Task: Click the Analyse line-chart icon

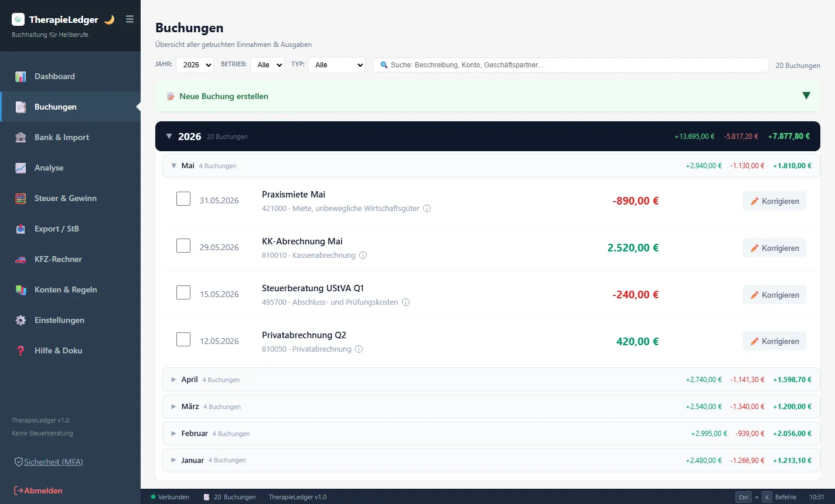Action: click(x=21, y=168)
